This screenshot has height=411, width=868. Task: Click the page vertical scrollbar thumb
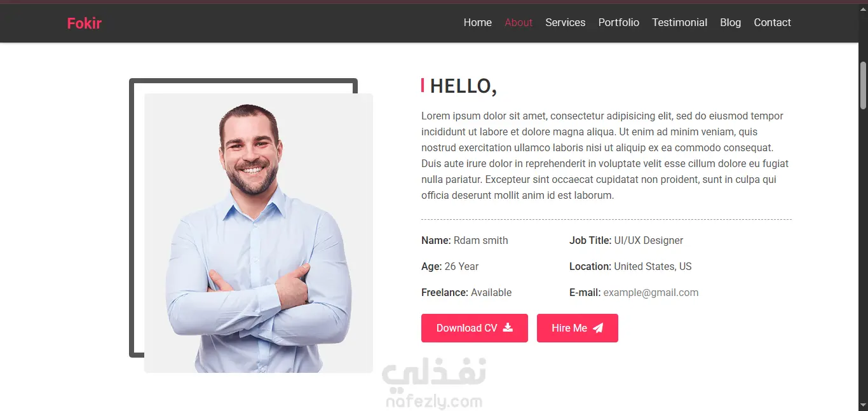coord(863,85)
